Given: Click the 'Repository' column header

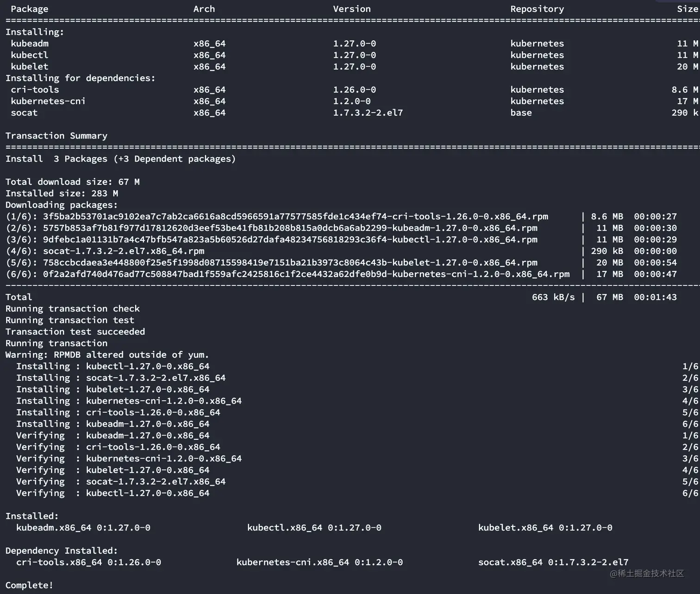Looking at the screenshot, I should coord(537,9).
